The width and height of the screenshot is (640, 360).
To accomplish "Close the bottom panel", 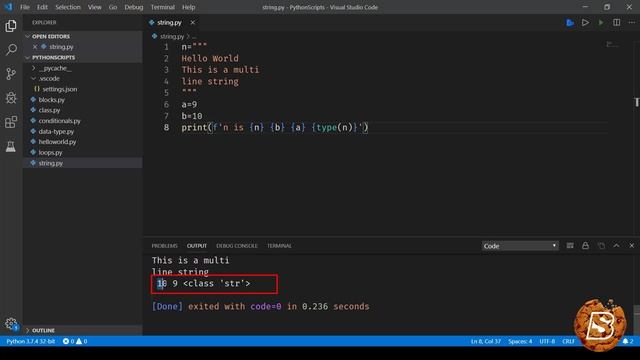I will [x=631, y=245].
